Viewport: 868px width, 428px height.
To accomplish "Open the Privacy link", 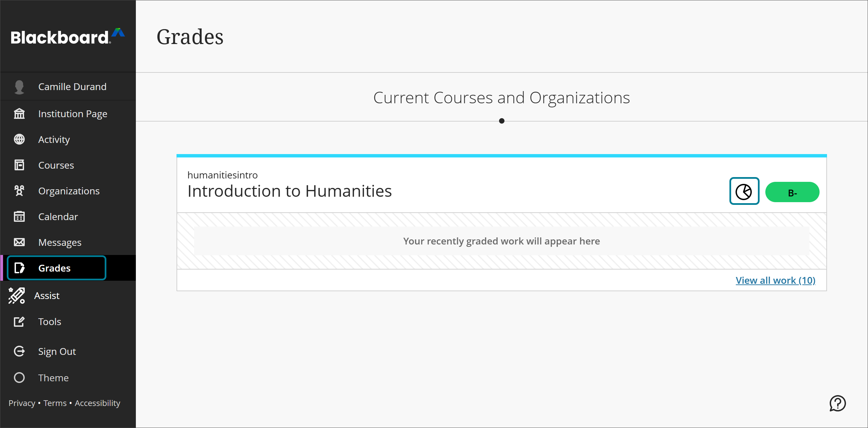I will (21, 403).
